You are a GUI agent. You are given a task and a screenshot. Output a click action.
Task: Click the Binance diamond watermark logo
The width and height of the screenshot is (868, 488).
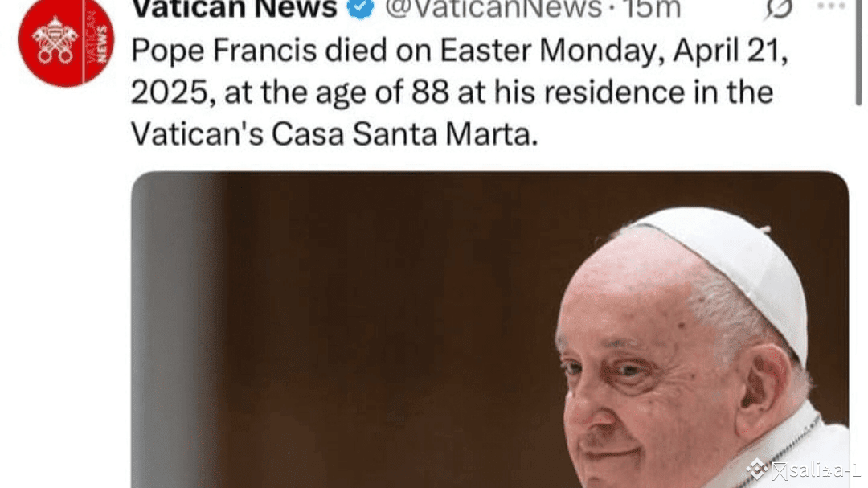pos(757,470)
